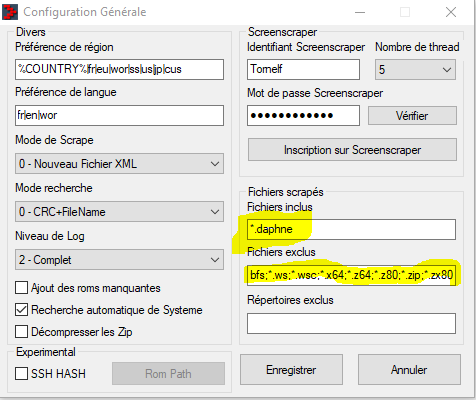
Task: Click the Préférence de région text field
Action: pos(119,69)
